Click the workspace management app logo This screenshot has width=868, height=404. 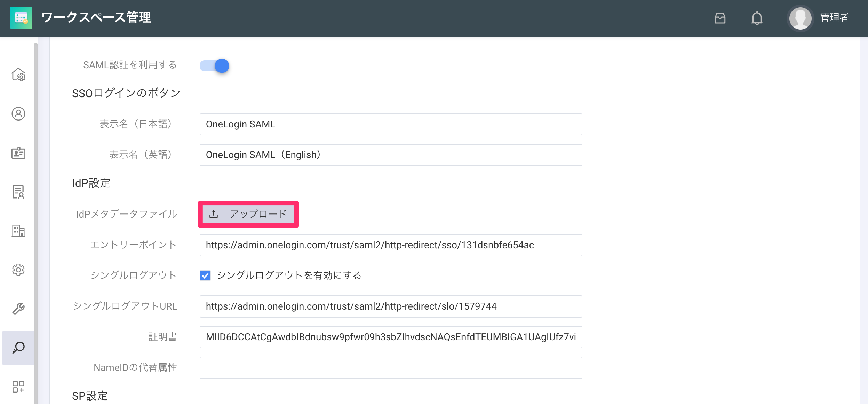click(21, 18)
